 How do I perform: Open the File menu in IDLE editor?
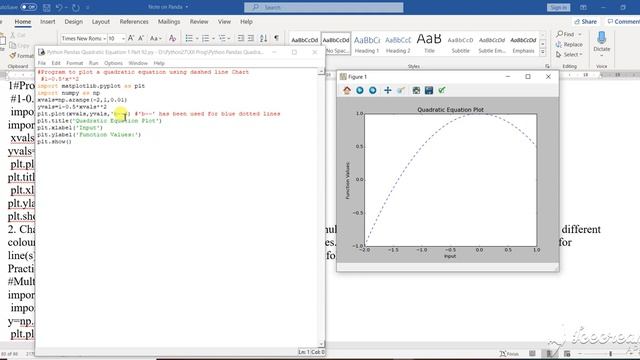(42, 63)
